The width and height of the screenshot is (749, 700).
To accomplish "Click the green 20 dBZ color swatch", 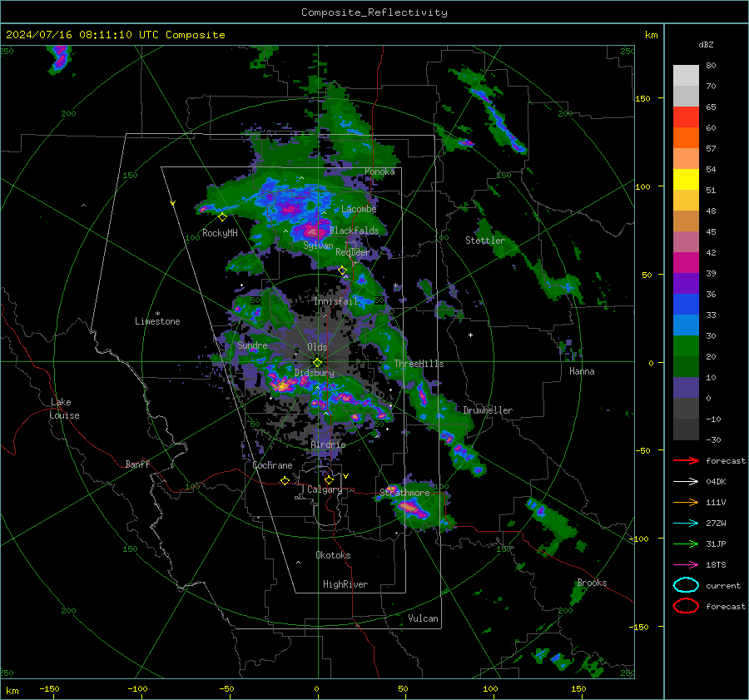I will click(686, 345).
